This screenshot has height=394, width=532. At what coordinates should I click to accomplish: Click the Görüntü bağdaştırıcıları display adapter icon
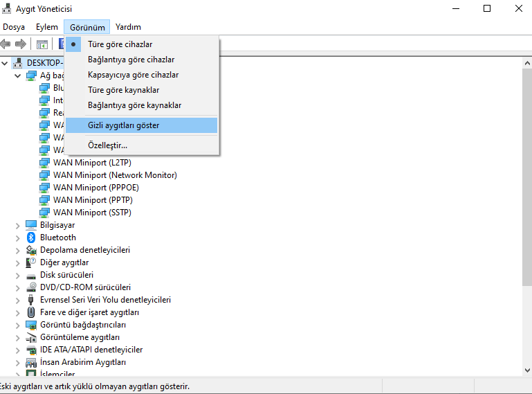click(31, 325)
